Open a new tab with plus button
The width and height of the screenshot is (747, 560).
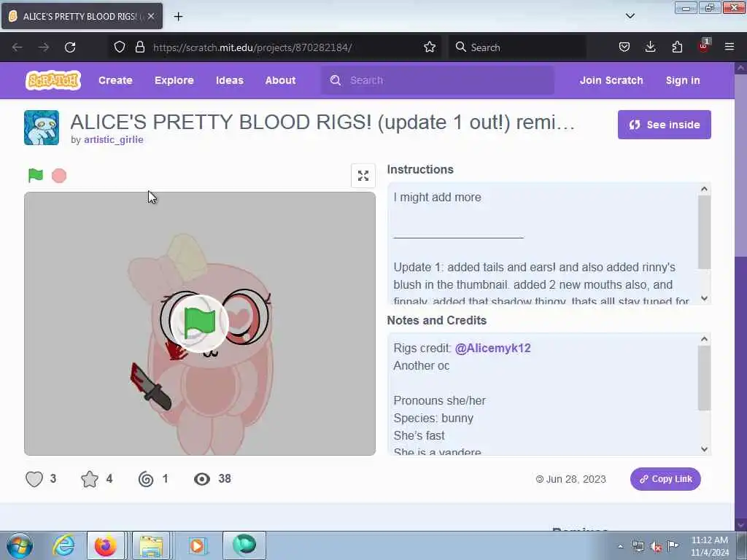pos(178,17)
